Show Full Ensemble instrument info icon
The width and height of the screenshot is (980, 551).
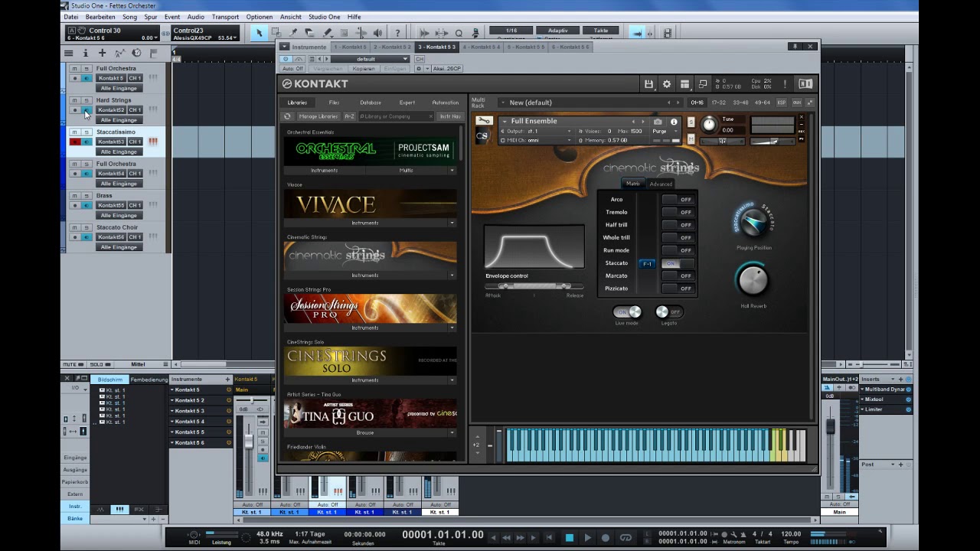[674, 122]
